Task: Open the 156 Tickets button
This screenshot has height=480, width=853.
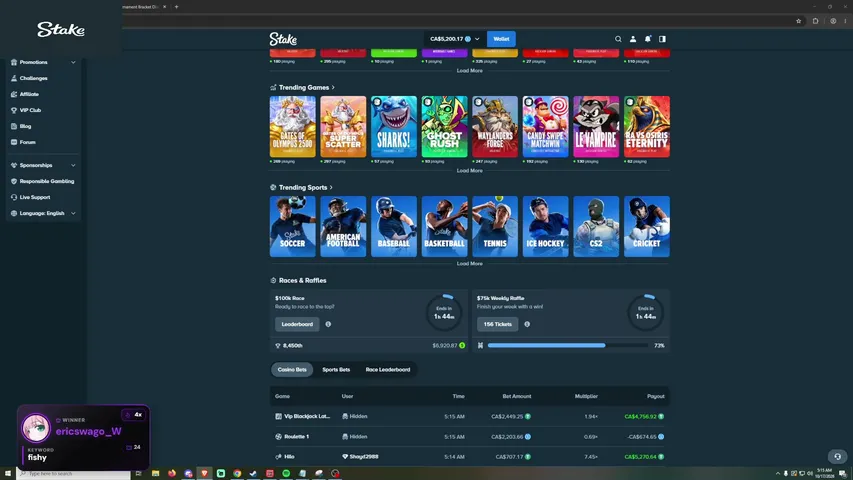Action: pyautogui.click(x=497, y=324)
